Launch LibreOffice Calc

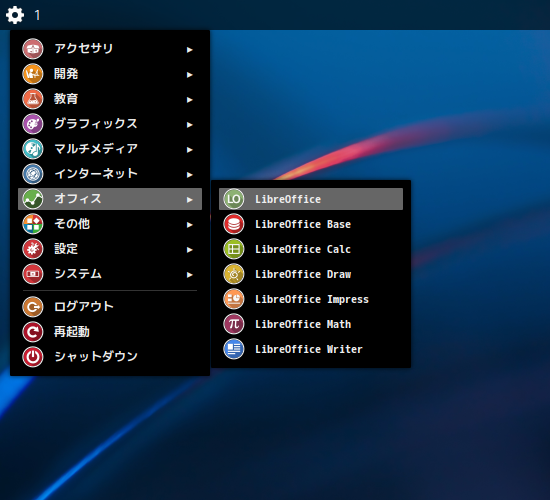[x=311, y=249]
